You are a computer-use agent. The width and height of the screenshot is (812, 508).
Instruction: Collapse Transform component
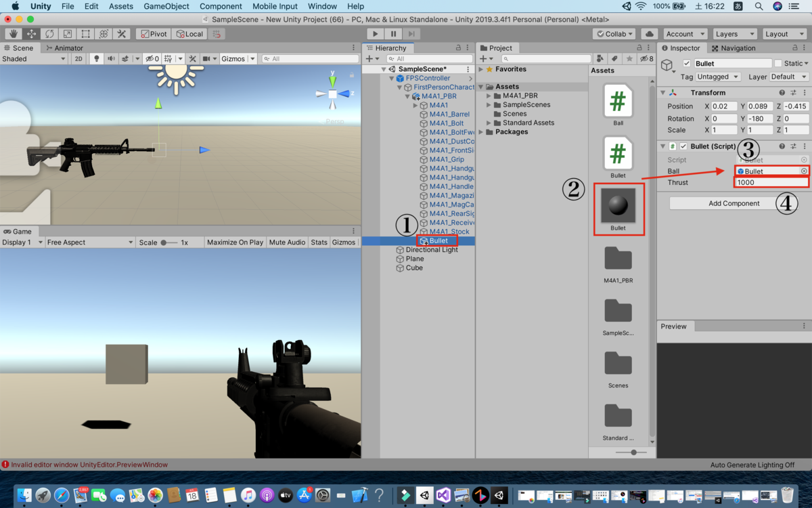[662, 93]
